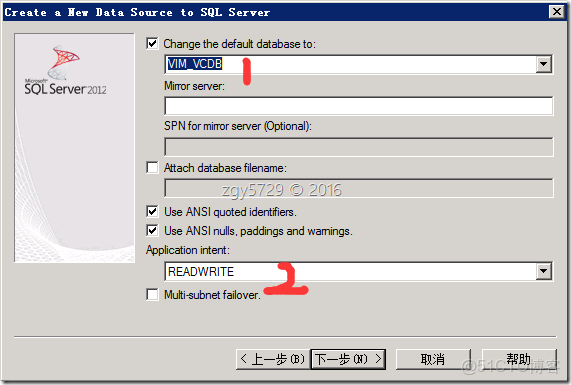Toggle Use ANSI nulls, paddings and warnings

[x=152, y=231]
